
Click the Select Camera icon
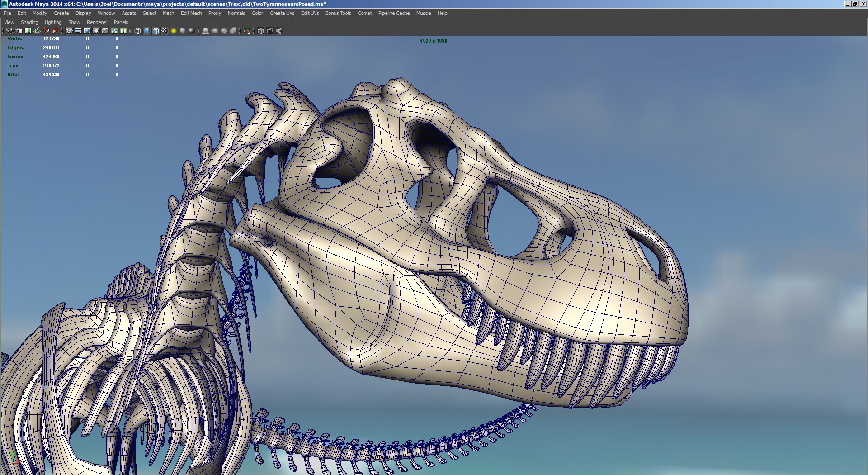click(9, 31)
